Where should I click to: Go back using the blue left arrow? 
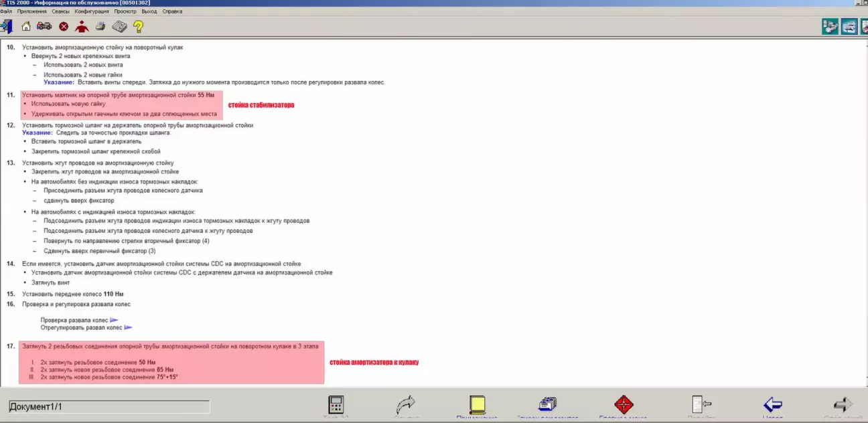(x=773, y=405)
